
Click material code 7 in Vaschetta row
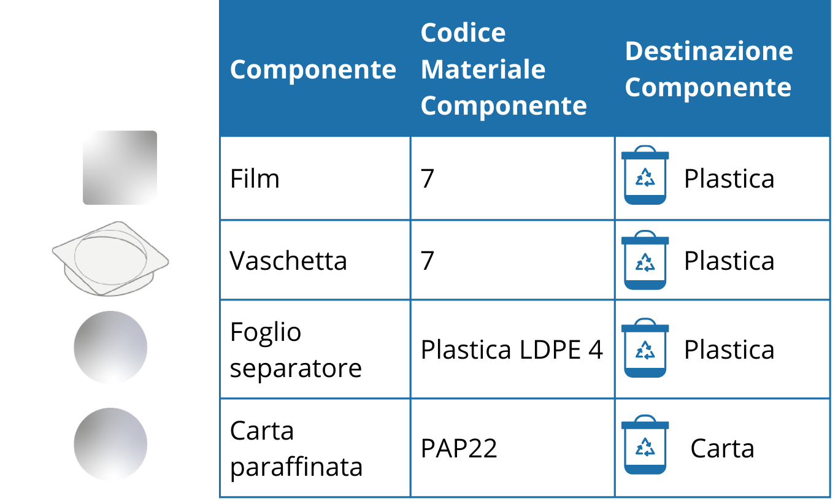[x=428, y=261]
